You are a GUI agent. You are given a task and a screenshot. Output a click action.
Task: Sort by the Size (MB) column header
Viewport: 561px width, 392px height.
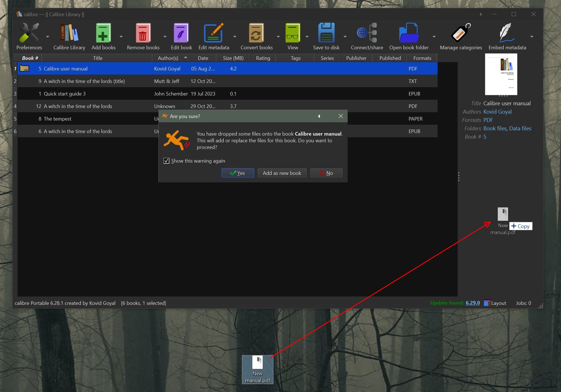233,58
